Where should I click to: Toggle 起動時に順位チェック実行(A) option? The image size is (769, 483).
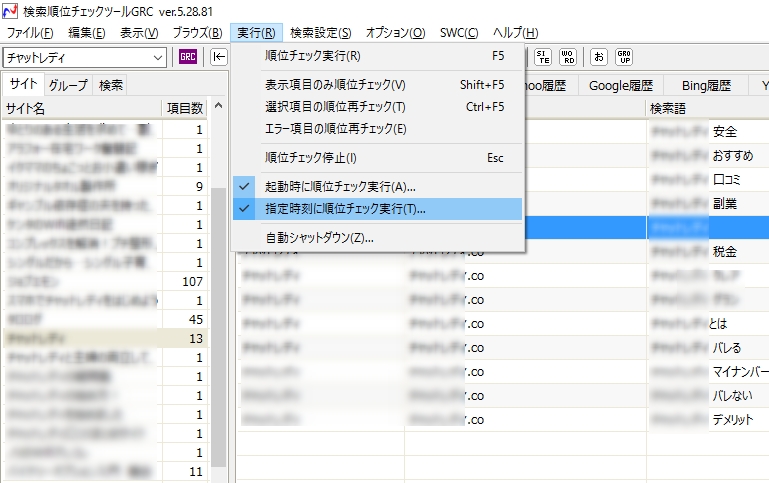point(377,186)
